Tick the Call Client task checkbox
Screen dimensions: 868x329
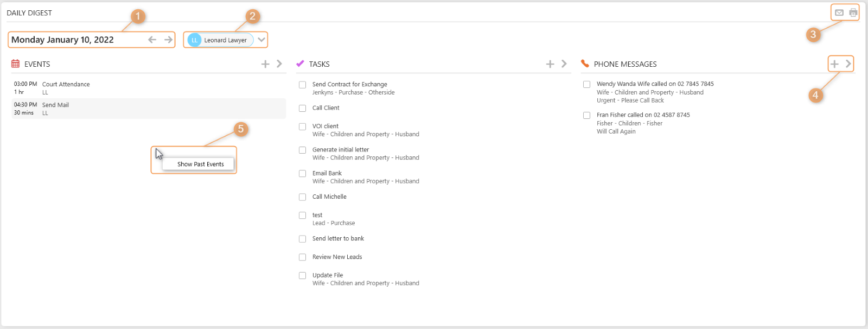(303, 108)
